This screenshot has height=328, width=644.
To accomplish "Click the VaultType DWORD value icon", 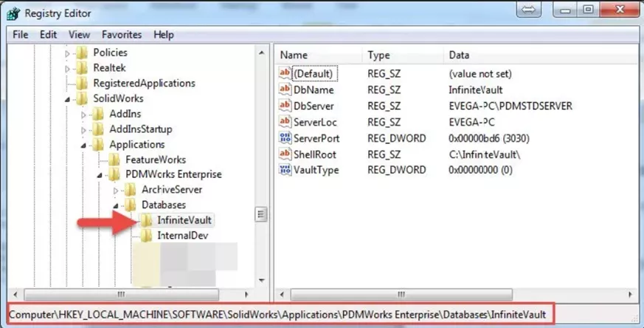I will 285,170.
